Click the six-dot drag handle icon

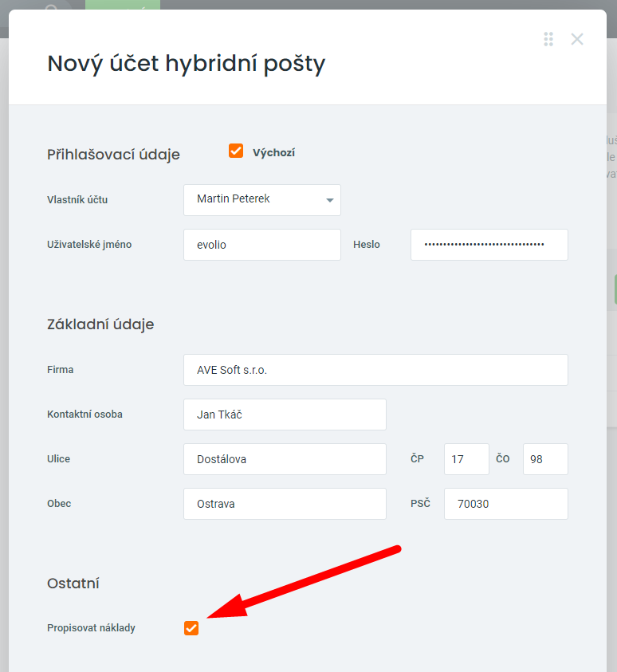[548, 39]
